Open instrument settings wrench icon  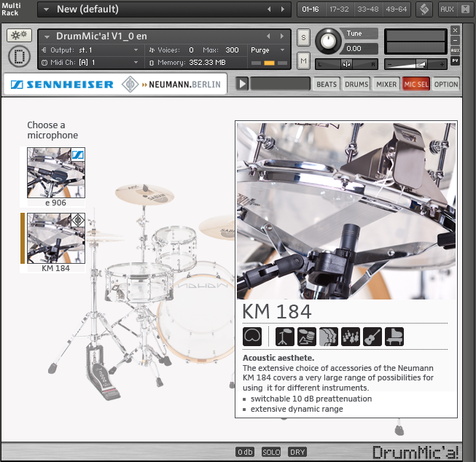pyautogui.click(x=19, y=36)
